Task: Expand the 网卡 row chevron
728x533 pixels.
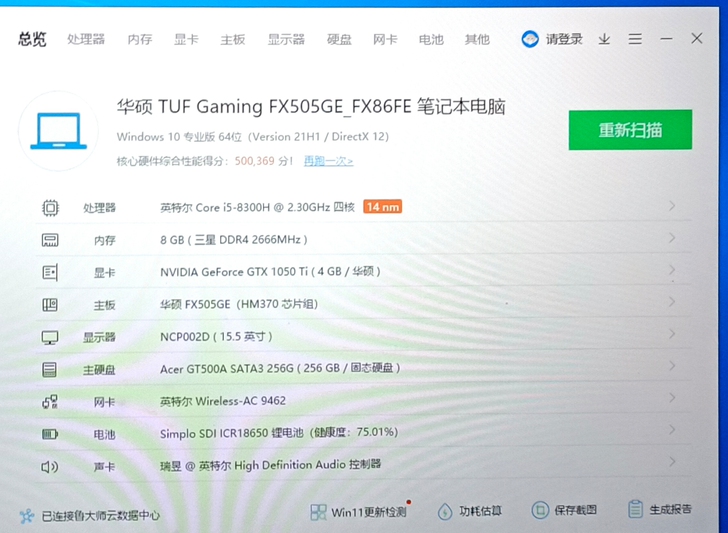Action: [x=672, y=398]
